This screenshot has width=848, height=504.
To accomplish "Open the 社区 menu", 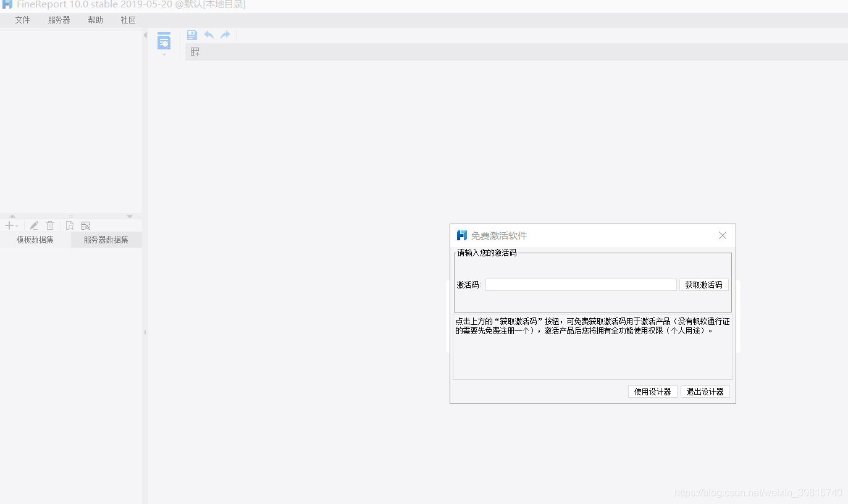I will tap(128, 20).
